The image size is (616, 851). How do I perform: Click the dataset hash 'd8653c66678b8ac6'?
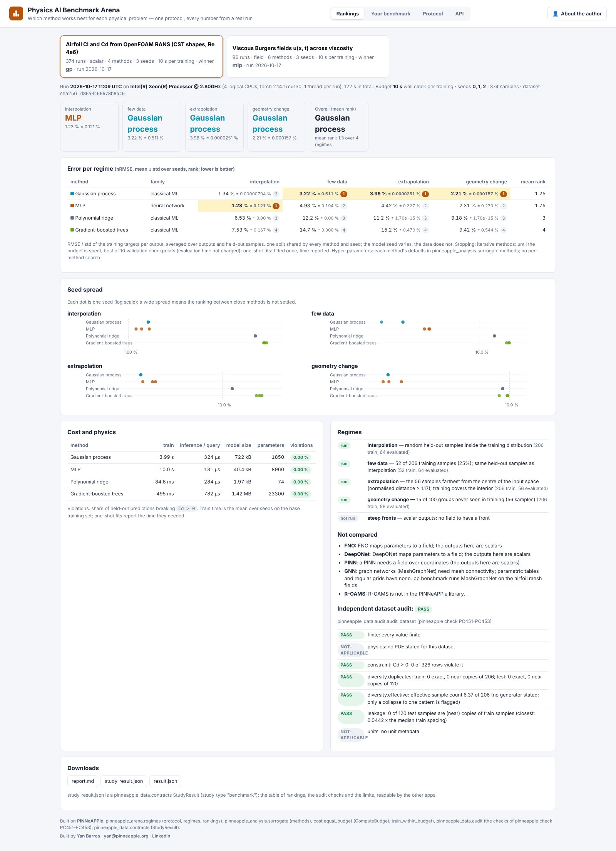pos(102,94)
